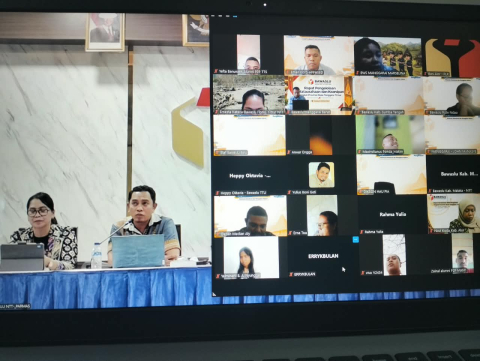Click muted mic icon next to ERRYKBULAN label
The height and width of the screenshot is (361, 480).
291,274
